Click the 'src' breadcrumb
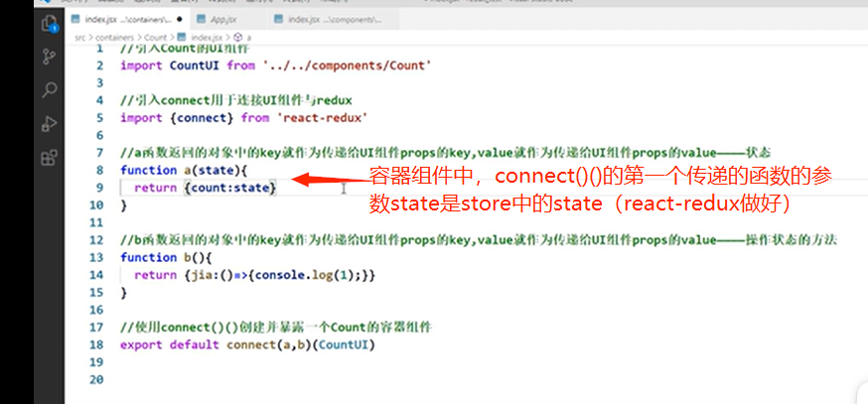This screenshot has height=404, width=868. (x=81, y=37)
